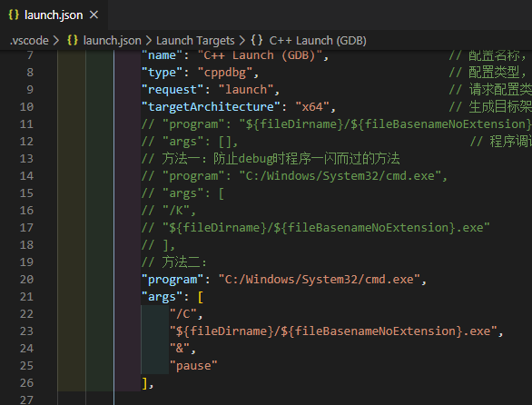Click line number 26 in the gutter
The image size is (532, 405).
(26, 383)
